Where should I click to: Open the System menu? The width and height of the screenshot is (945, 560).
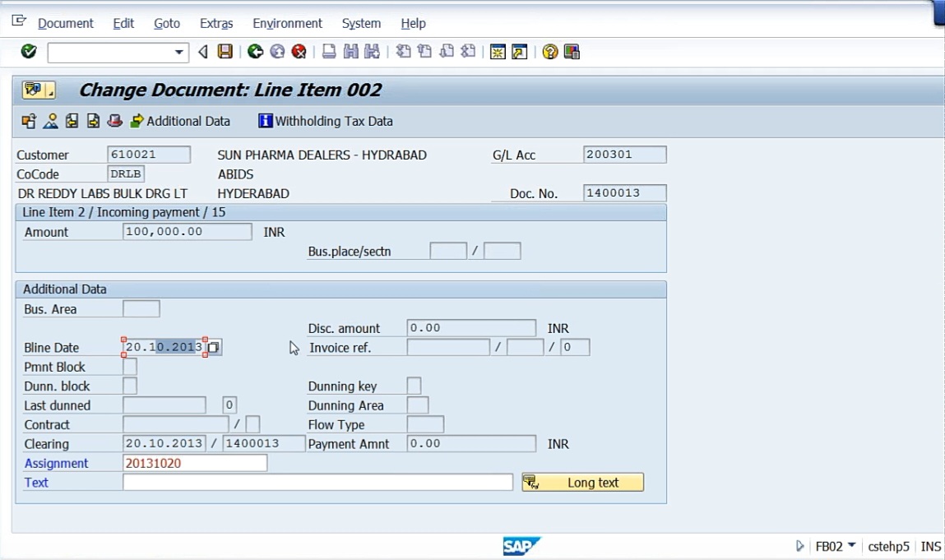361,23
